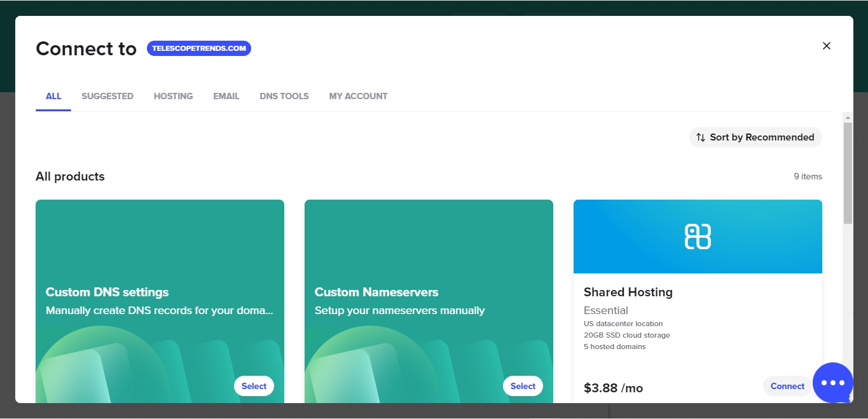Click the Custom Nameservers card title

(x=376, y=292)
